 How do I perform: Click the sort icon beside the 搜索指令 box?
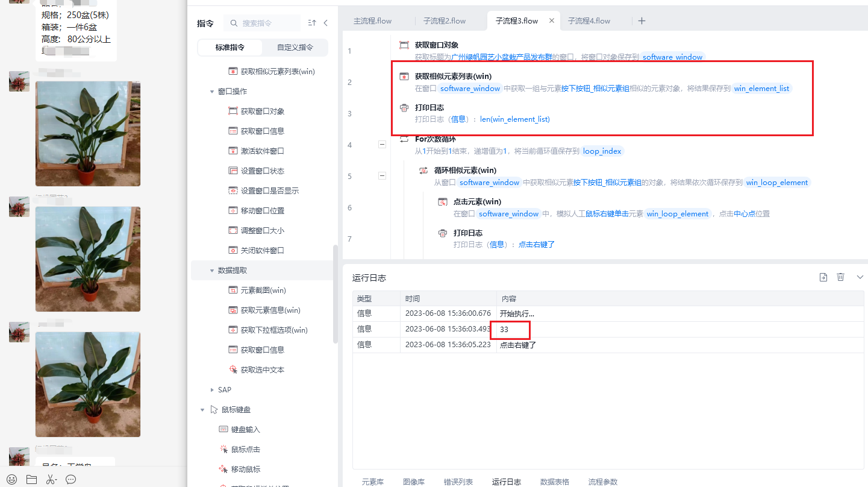(x=312, y=23)
